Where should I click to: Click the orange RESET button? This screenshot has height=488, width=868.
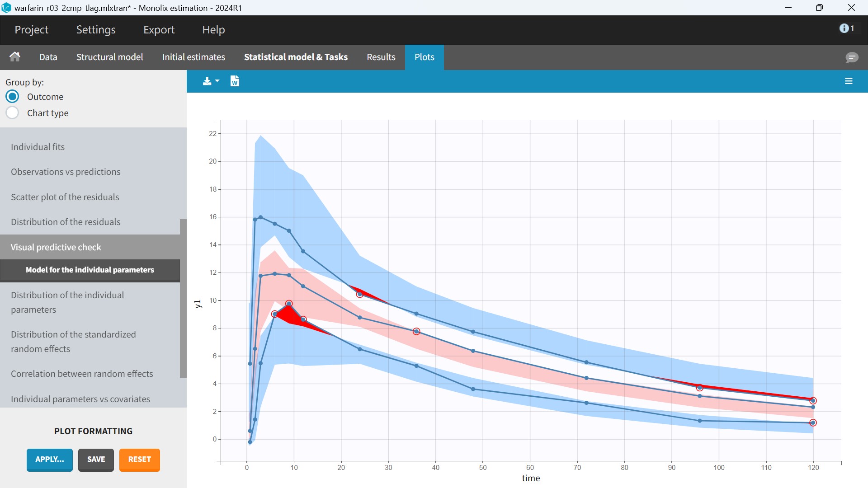pos(139,460)
